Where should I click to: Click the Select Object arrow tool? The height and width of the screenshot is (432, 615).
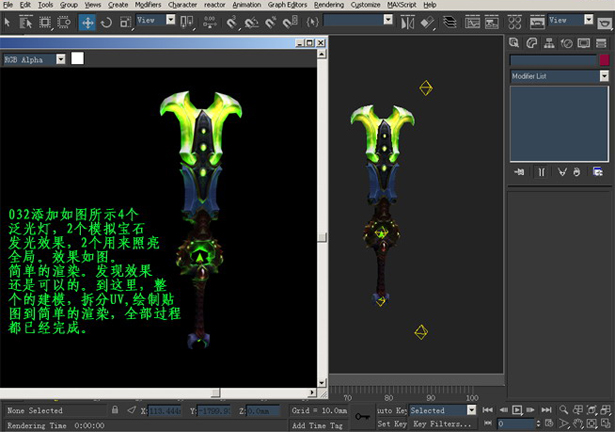click(8, 21)
